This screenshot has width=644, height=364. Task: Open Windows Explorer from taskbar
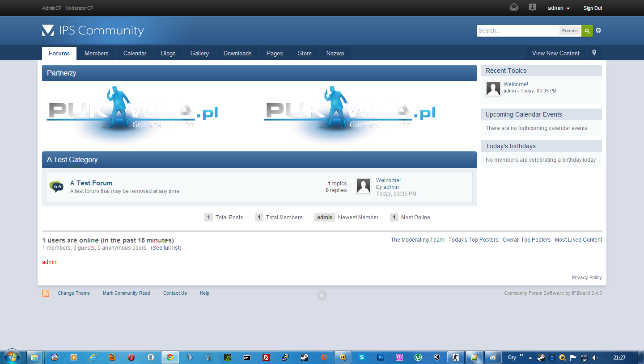(34, 357)
